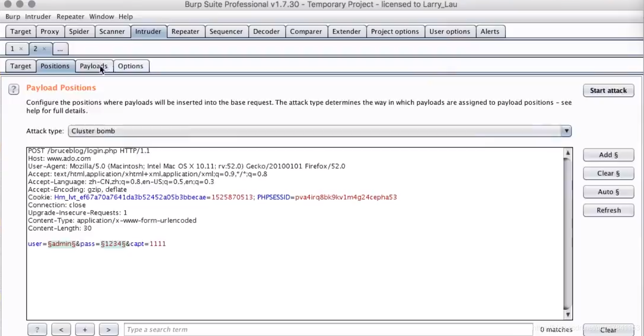Image resolution: width=644 pixels, height=336 pixels.
Task: Switch to the Decoder tab
Action: [x=266, y=32]
